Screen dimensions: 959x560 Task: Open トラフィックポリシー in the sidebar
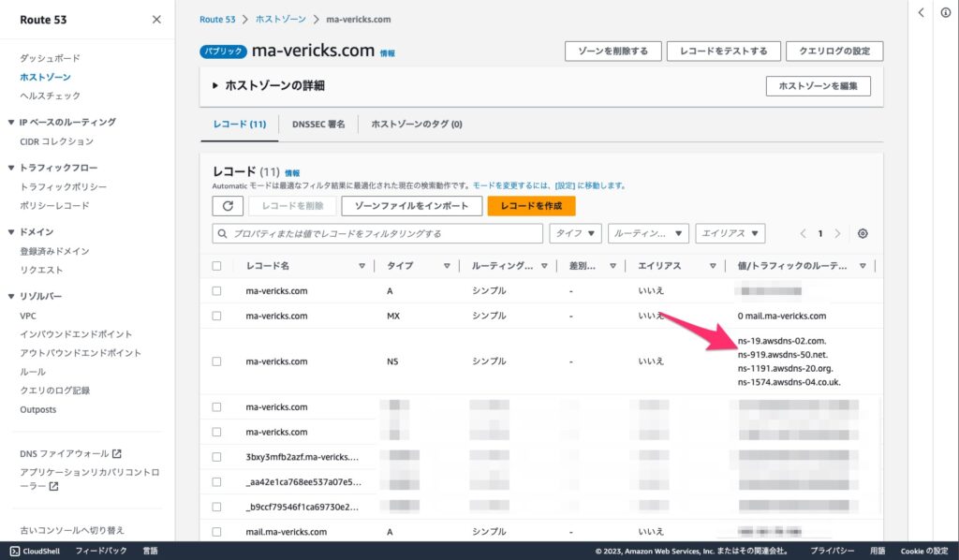tap(63, 186)
